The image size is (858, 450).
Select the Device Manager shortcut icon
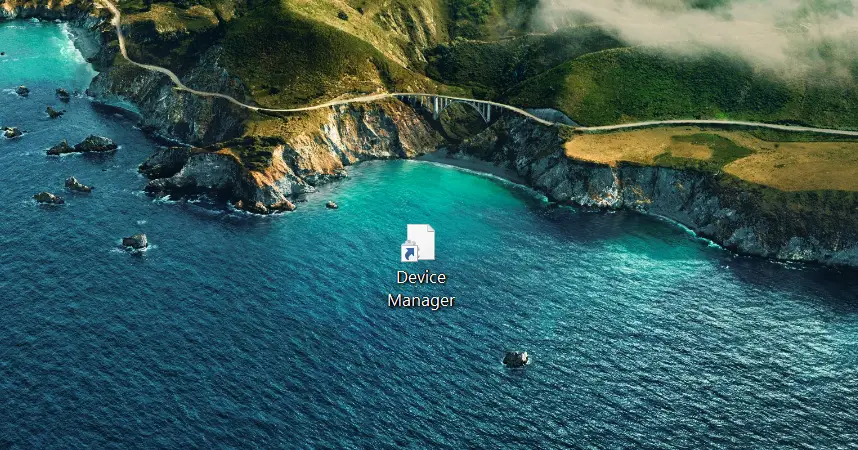click(x=419, y=243)
